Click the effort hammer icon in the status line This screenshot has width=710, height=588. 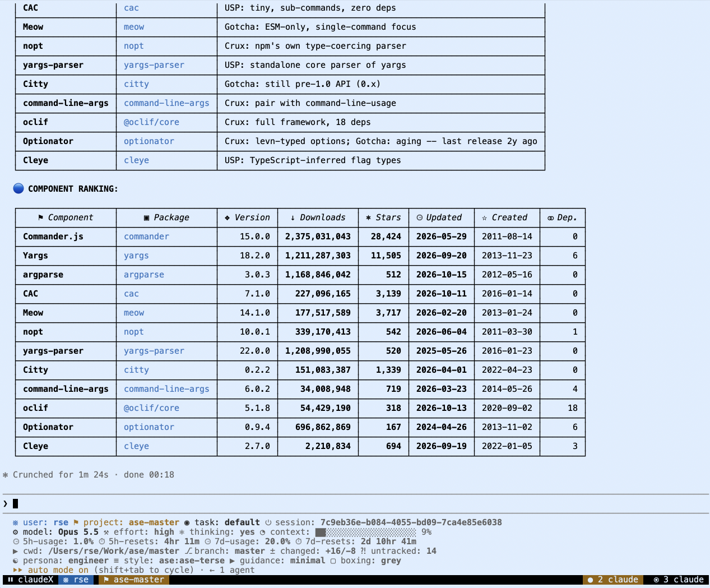pos(106,532)
